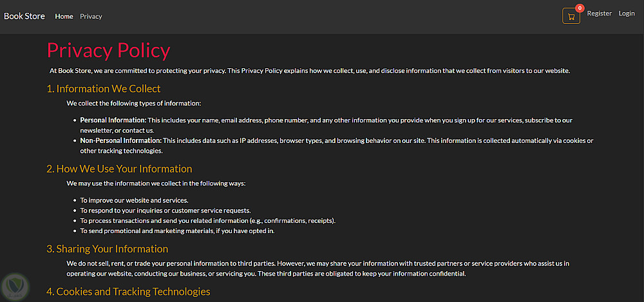Click the promotional and marketing materials bullet

[x=177, y=231]
